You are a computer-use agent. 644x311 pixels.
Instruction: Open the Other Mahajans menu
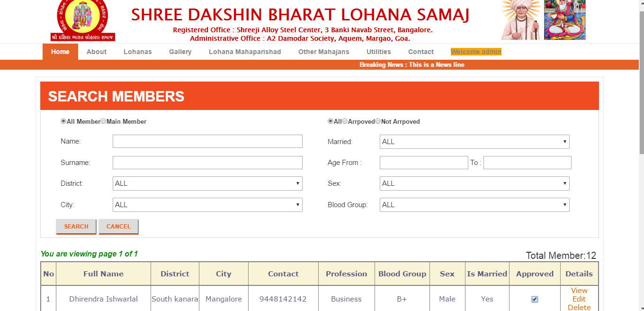324,52
